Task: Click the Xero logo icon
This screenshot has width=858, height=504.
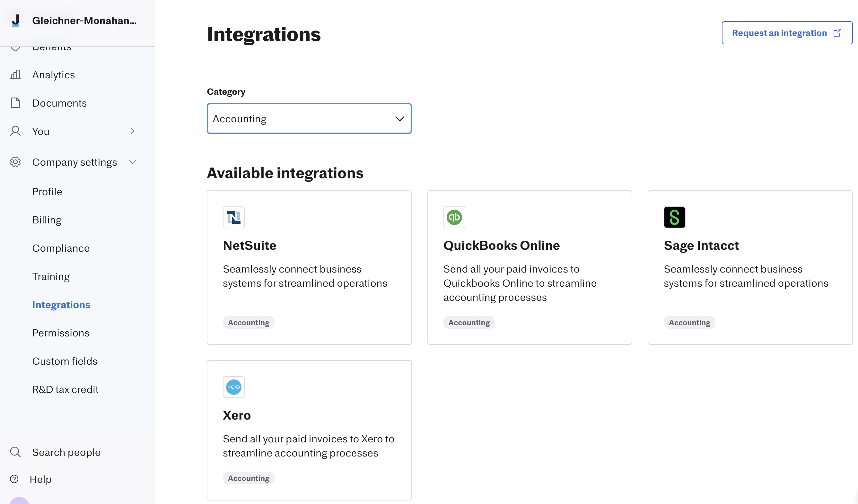Action: 233,387
